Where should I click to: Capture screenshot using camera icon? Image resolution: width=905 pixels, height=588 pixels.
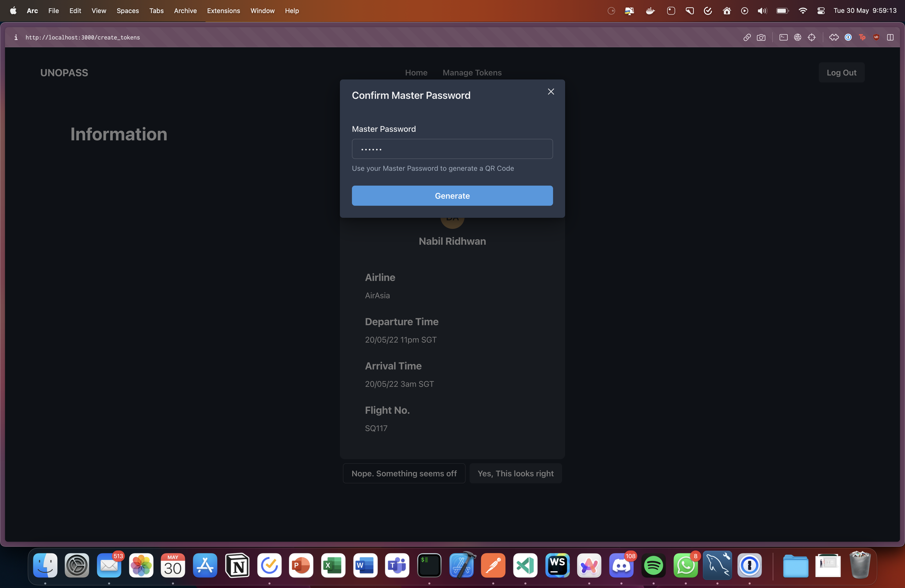761,37
